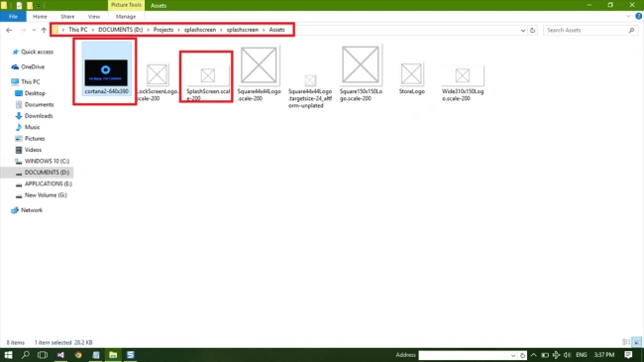Open Visual Studio from the taskbar
This screenshot has width=644, height=362.
pyautogui.click(x=60, y=355)
